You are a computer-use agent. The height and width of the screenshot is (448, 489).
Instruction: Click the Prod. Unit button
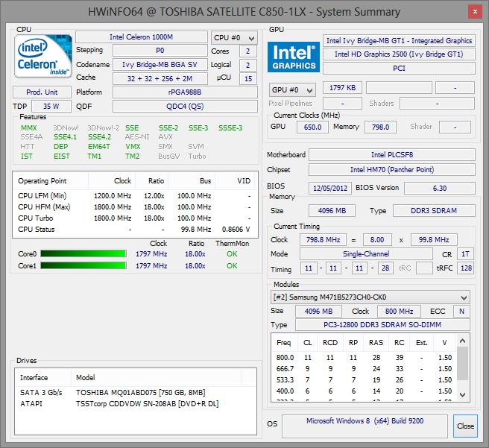click(x=42, y=92)
